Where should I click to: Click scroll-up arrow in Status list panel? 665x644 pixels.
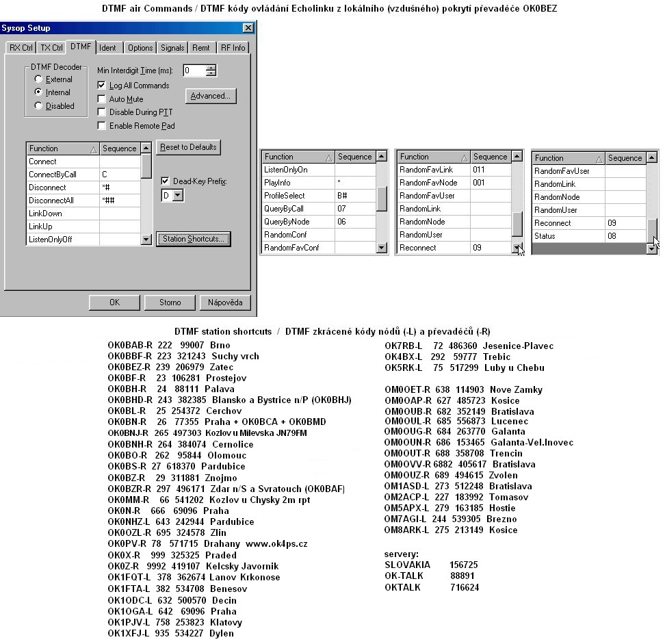(x=652, y=157)
